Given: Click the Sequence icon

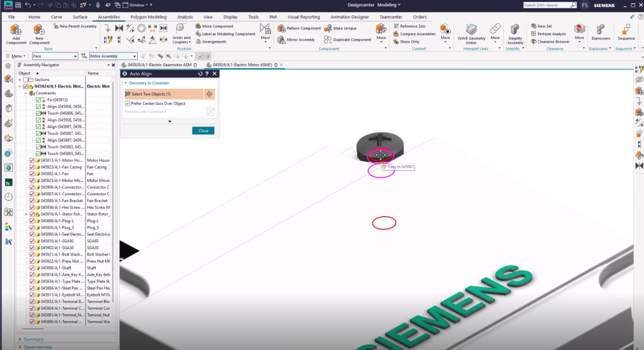Looking at the screenshot, I should tap(626, 32).
